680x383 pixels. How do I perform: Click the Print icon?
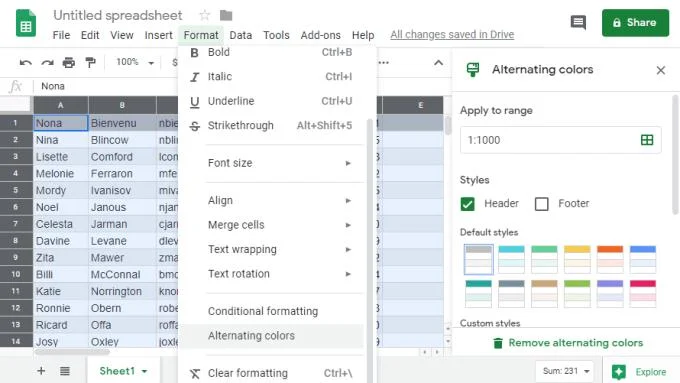pos(69,63)
